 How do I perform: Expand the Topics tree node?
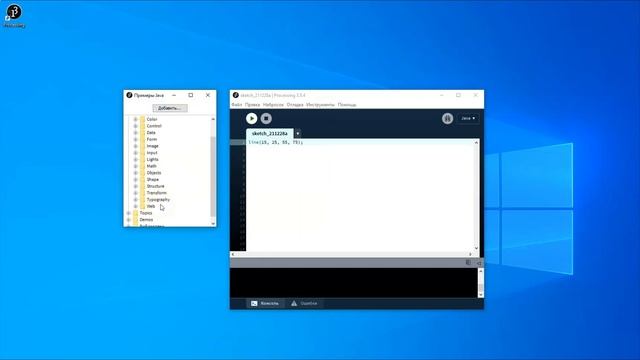pyautogui.click(x=129, y=213)
